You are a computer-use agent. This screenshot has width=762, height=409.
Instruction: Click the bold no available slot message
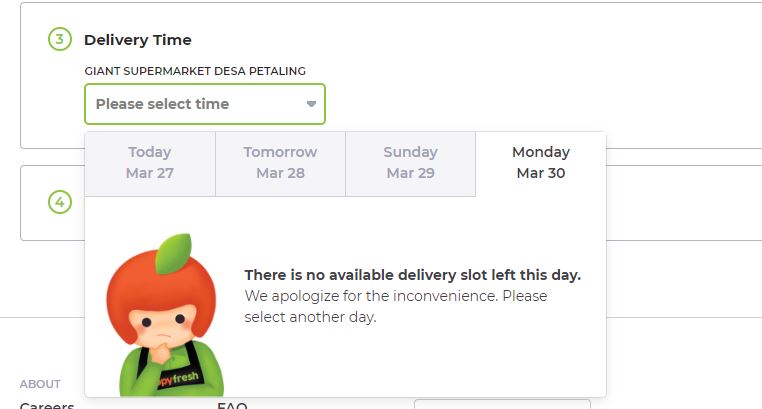413,275
